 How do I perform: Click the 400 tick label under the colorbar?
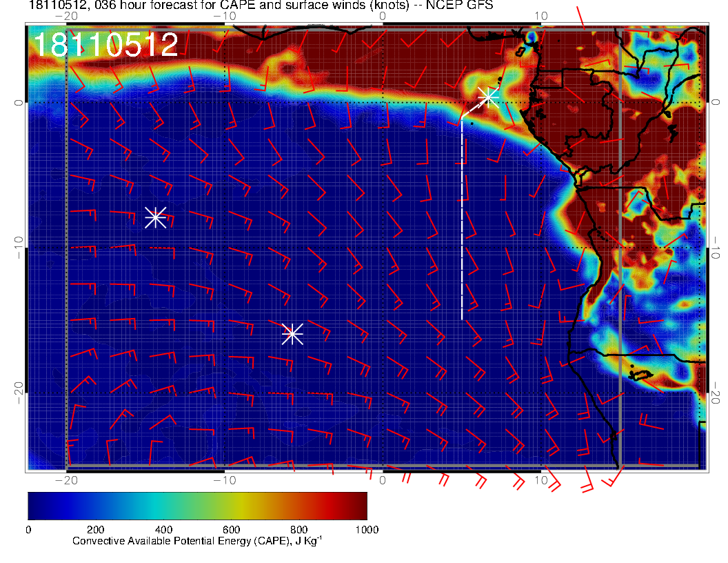click(x=163, y=529)
